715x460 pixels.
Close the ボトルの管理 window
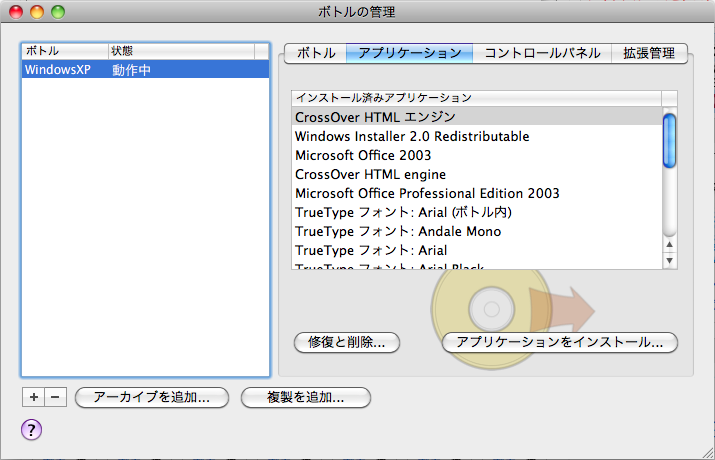click(x=16, y=12)
